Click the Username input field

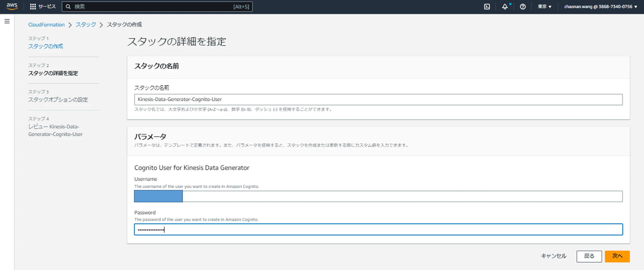pyautogui.click(x=378, y=196)
